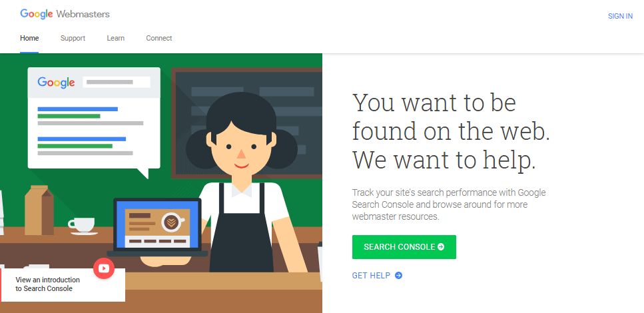
Task: Click the barista character's face
Action: (x=241, y=149)
